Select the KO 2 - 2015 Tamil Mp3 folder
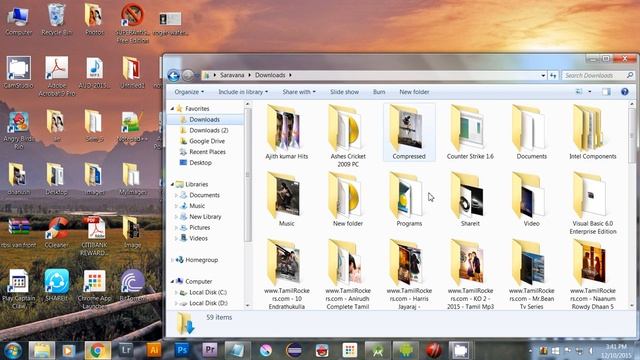Image resolution: width=640 pixels, height=360 pixels. point(470,274)
